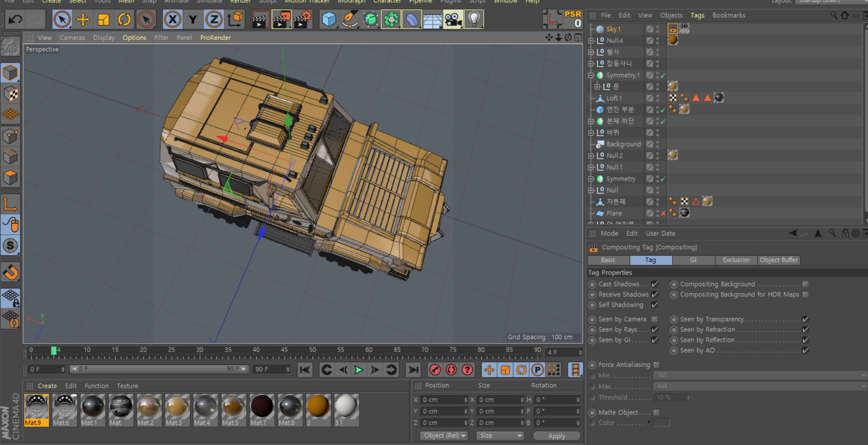Select the Mat.7 dark red material

click(262, 410)
